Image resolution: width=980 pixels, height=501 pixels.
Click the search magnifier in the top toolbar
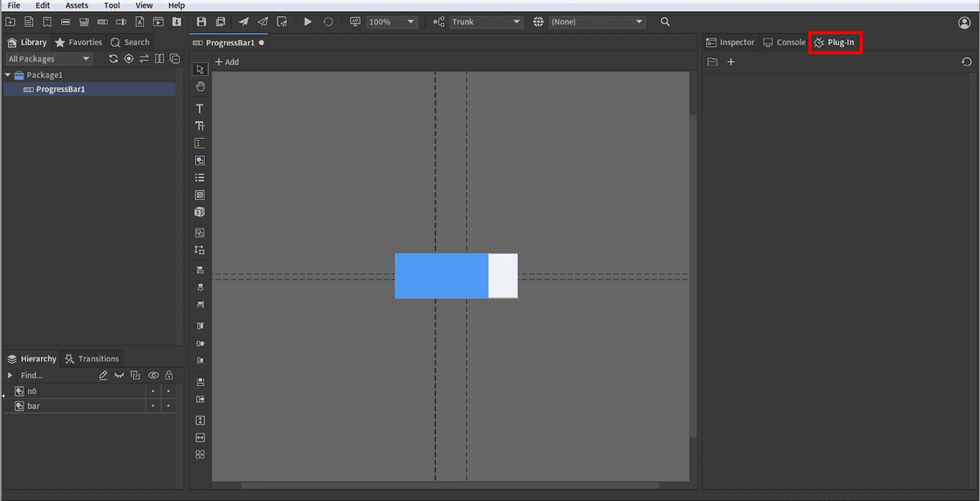click(665, 22)
